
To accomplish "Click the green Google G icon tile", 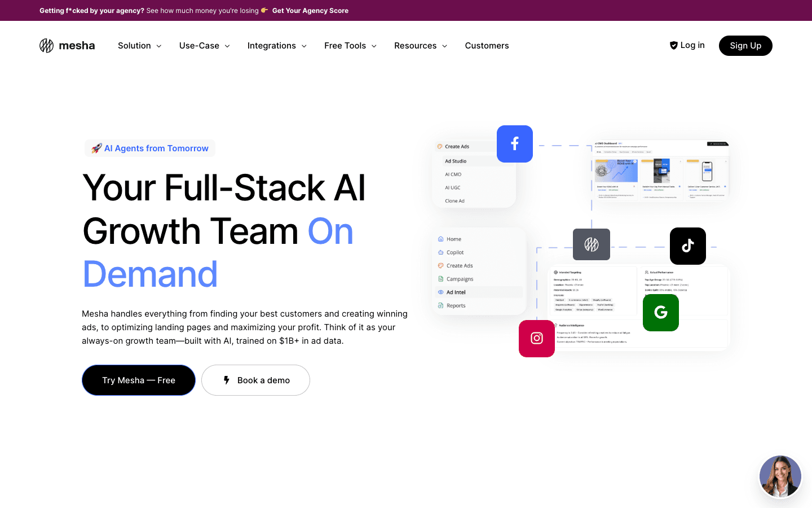I will coord(660,313).
